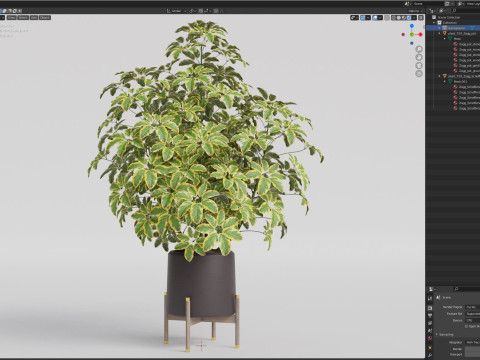
Task: Expand the Background object row in outliner
Action: pyautogui.click(x=439, y=28)
